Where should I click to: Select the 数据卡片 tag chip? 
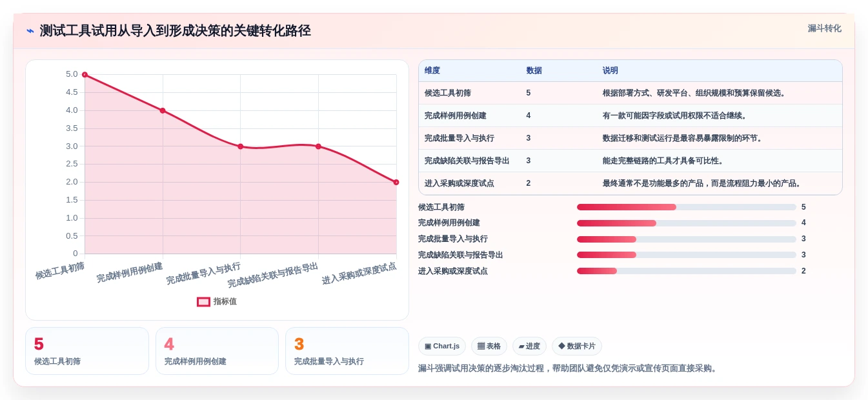click(x=577, y=346)
